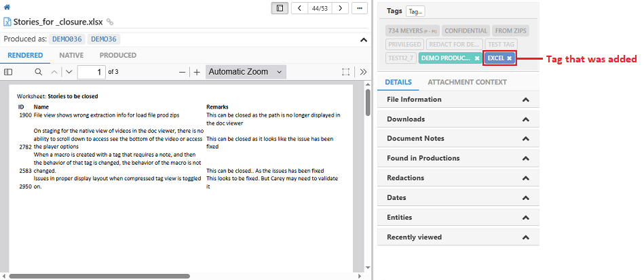Image resolution: width=644 pixels, height=280 pixels.
Task: Toggle the TEST12_7 tag
Action: pos(401,58)
